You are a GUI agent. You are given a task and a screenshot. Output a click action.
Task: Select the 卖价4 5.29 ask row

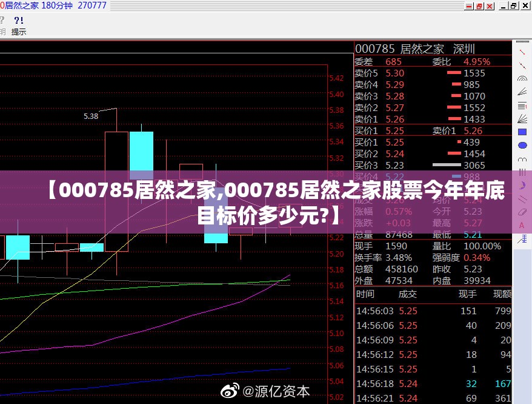(433, 84)
